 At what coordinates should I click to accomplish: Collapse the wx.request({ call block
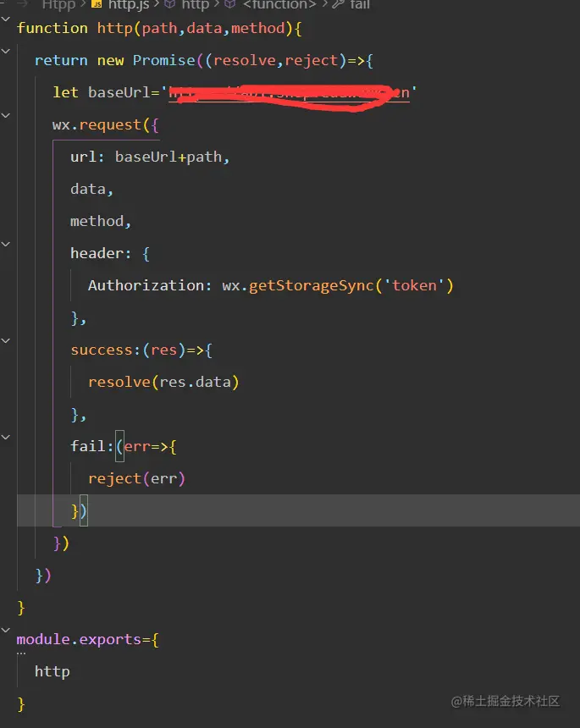[6, 115]
